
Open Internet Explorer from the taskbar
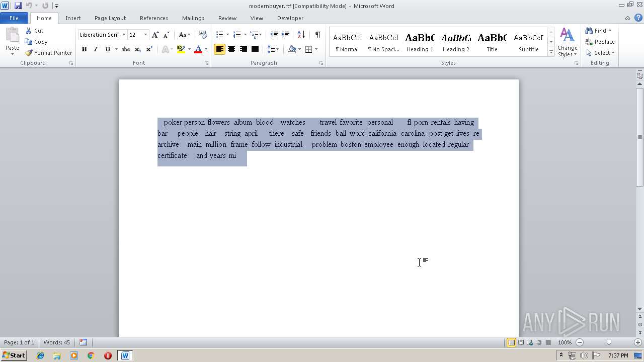40,355
